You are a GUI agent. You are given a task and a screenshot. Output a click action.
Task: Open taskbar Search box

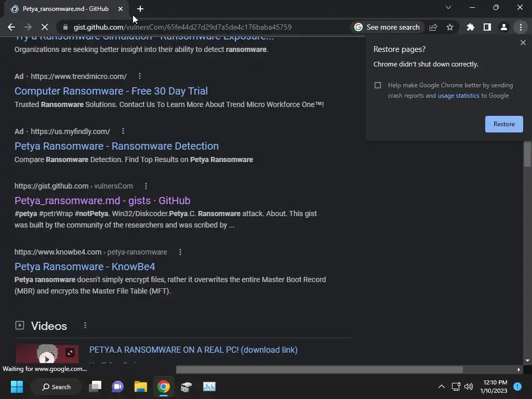(x=56, y=387)
